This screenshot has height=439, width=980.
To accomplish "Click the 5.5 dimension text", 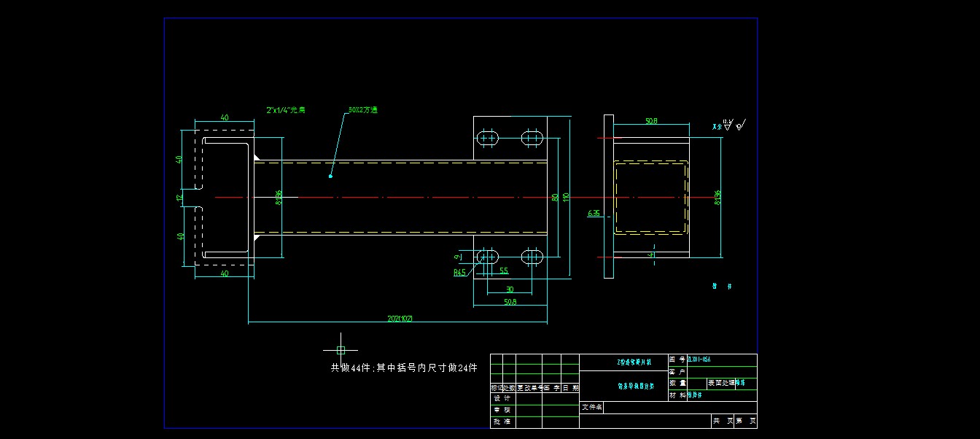I will click(504, 271).
